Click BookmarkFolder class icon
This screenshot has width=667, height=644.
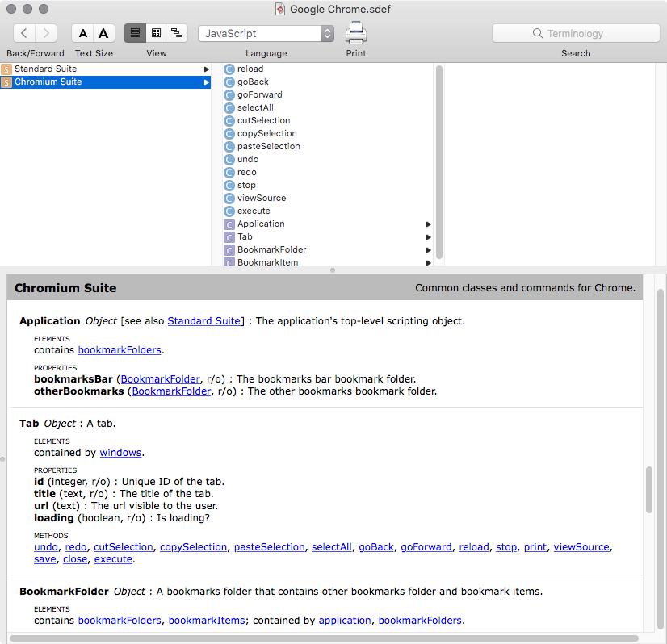pos(229,250)
